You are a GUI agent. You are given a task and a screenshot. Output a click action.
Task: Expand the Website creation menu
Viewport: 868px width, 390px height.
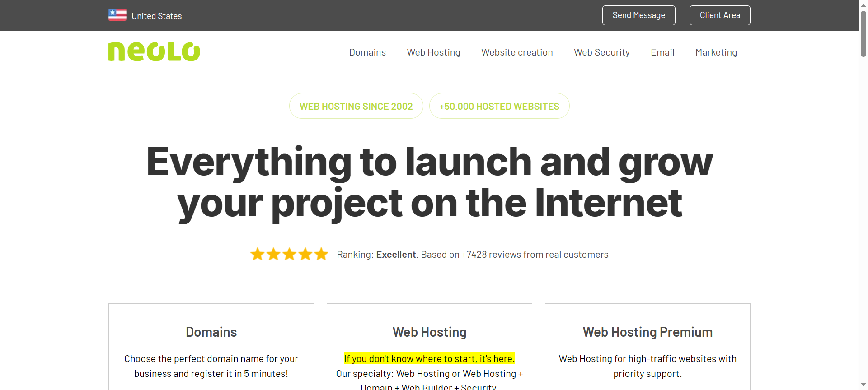517,52
